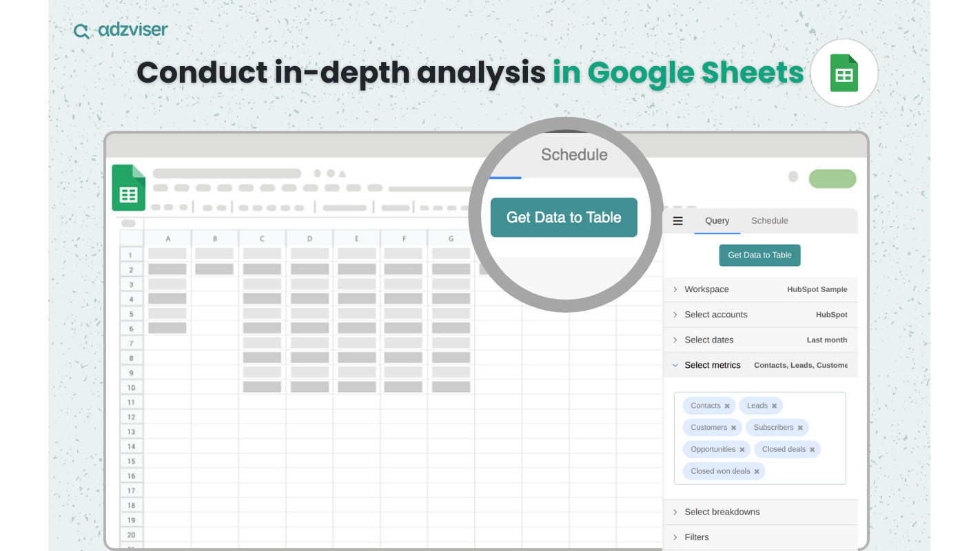The height and width of the screenshot is (551, 980).
Task: Remove the Leads metric chip
Action: [x=775, y=406]
